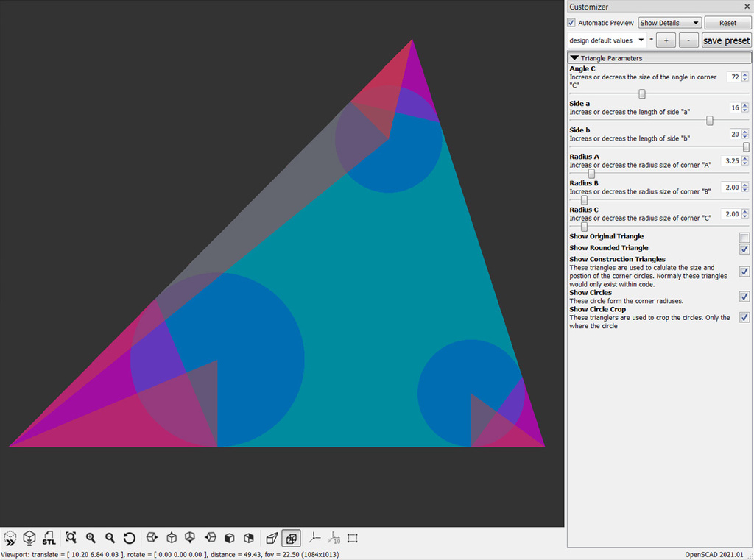Remove preset with the minus button
Image resolution: width=754 pixels, height=560 pixels.
point(688,40)
